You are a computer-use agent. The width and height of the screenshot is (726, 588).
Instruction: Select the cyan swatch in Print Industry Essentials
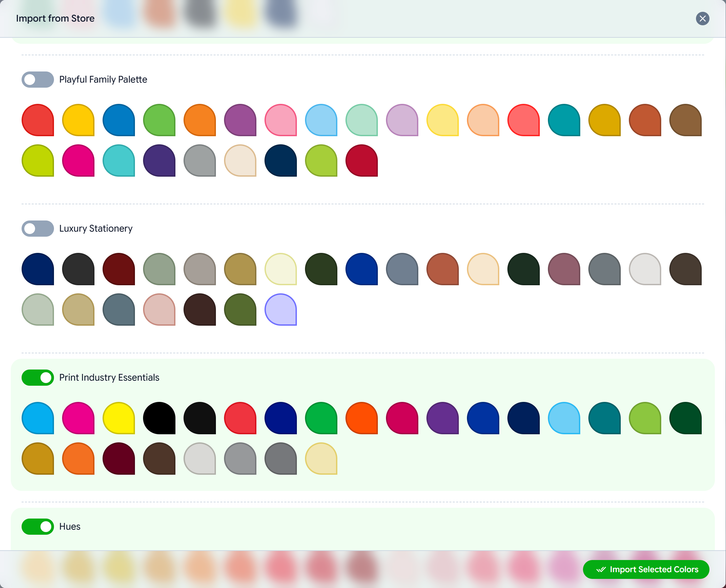38,418
